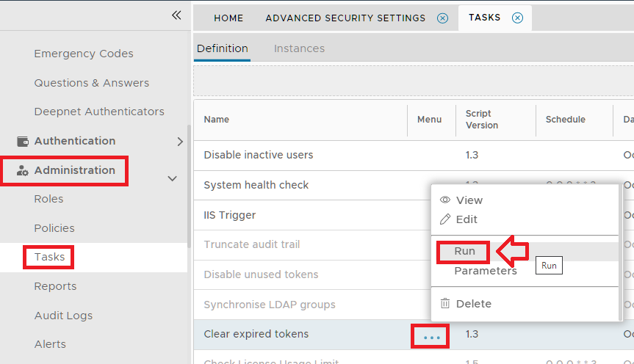Switch to the Instances tab
This screenshot has width=634, height=364.
(x=299, y=48)
